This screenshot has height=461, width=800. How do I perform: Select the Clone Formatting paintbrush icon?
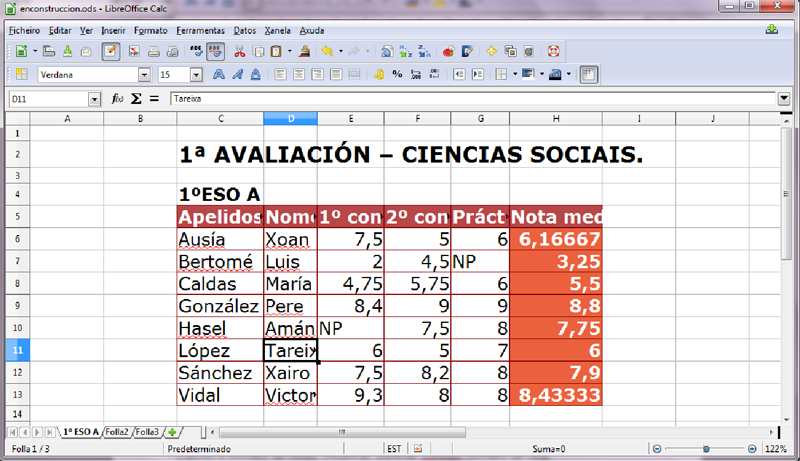(303, 51)
